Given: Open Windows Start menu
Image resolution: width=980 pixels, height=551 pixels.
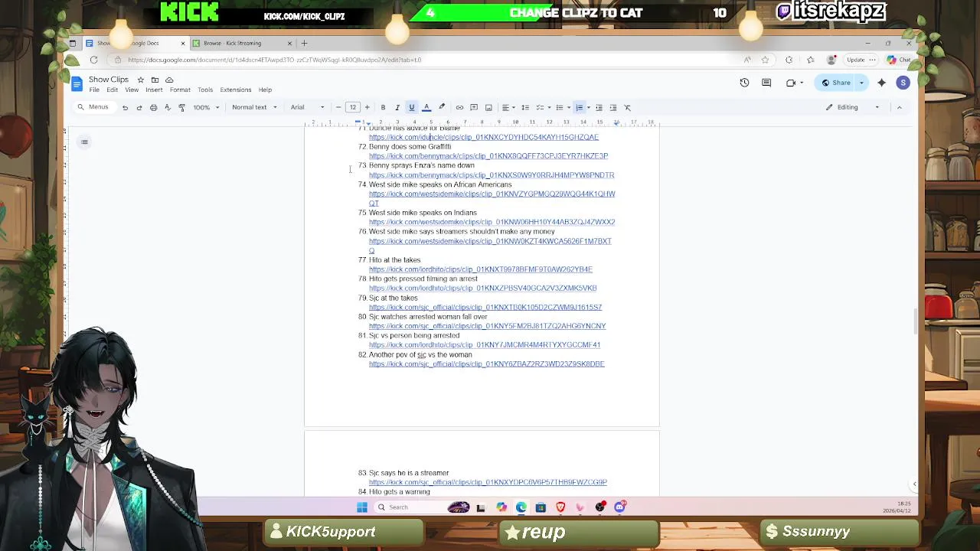Looking at the screenshot, I should [362, 507].
